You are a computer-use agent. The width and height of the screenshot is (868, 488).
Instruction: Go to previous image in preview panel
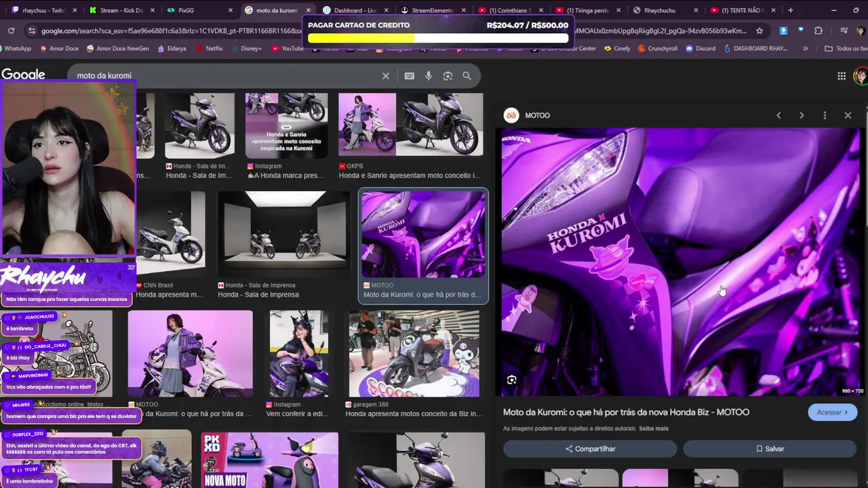coord(778,115)
